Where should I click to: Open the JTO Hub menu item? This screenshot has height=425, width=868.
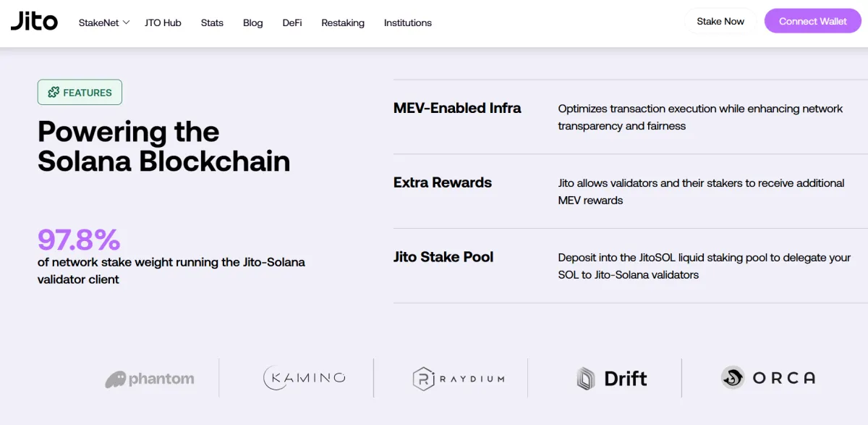coord(163,22)
